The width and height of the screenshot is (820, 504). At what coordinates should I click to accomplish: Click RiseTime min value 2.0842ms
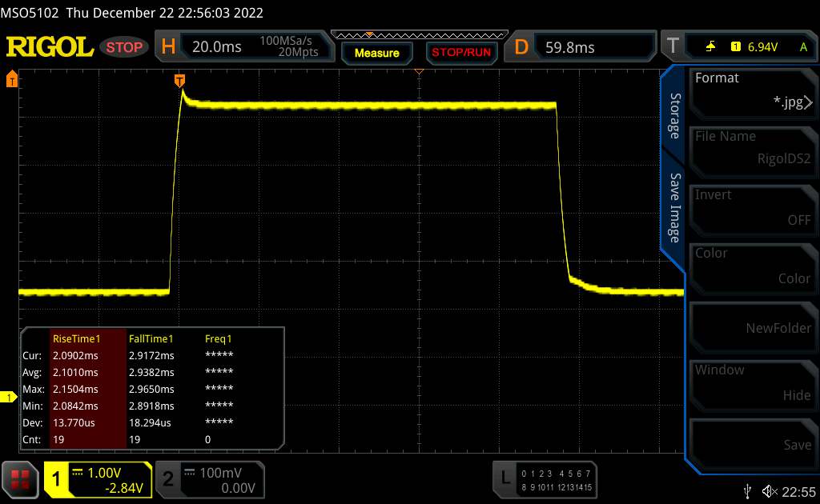75,406
